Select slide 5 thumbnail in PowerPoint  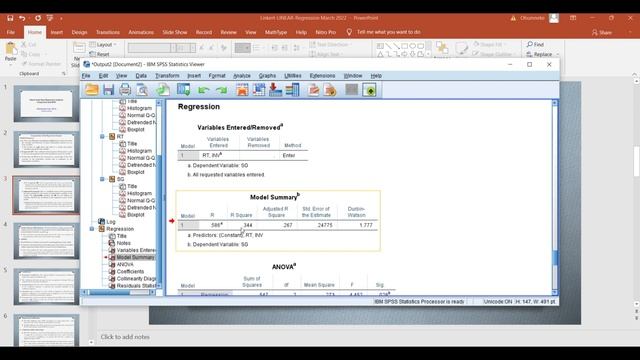pyautogui.click(x=47, y=287)
